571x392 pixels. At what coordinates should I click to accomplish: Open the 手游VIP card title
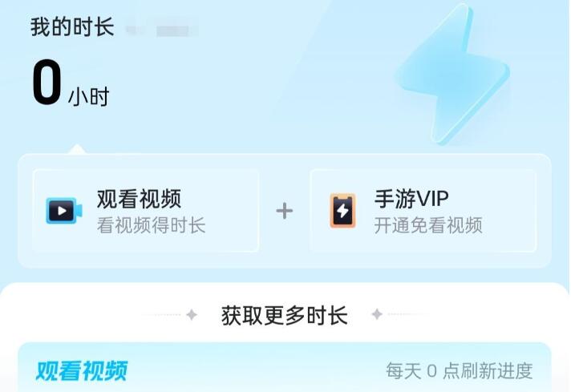pyautogui.click(x=411, y=199)
